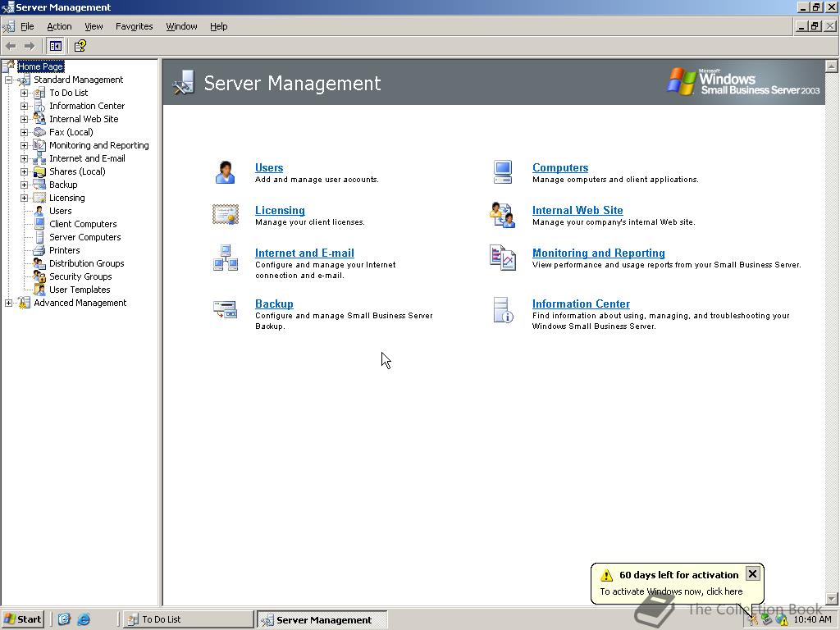Viewport: 840px width, 630px height.
Task: Expand the Licensing tree node
Action: 24,199
